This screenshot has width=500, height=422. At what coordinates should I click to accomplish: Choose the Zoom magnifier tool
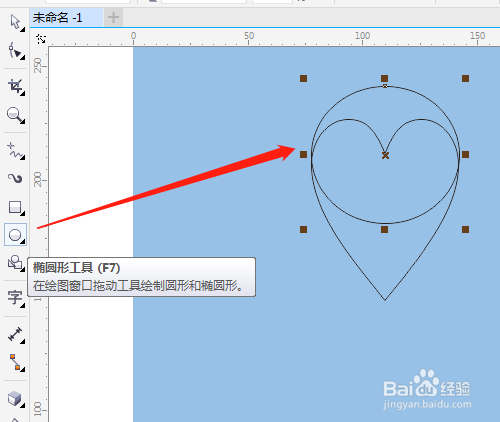tap(15, 115)
